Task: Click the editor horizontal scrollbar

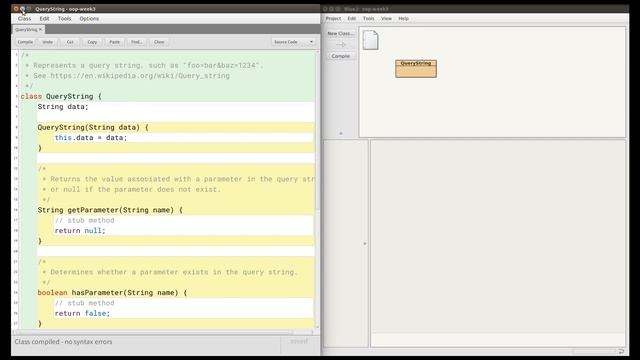Action: pos(163,332)
